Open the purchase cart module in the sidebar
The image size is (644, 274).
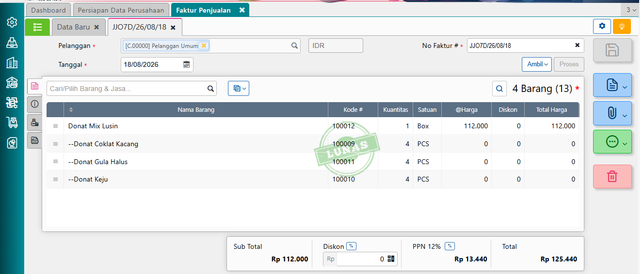pyautogui.click(x=12, y=122)
